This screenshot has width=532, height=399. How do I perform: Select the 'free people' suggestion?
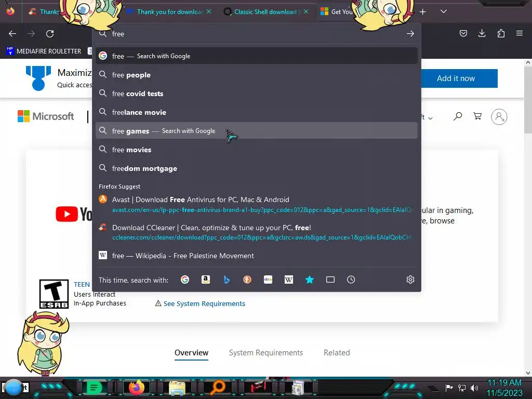257,75
